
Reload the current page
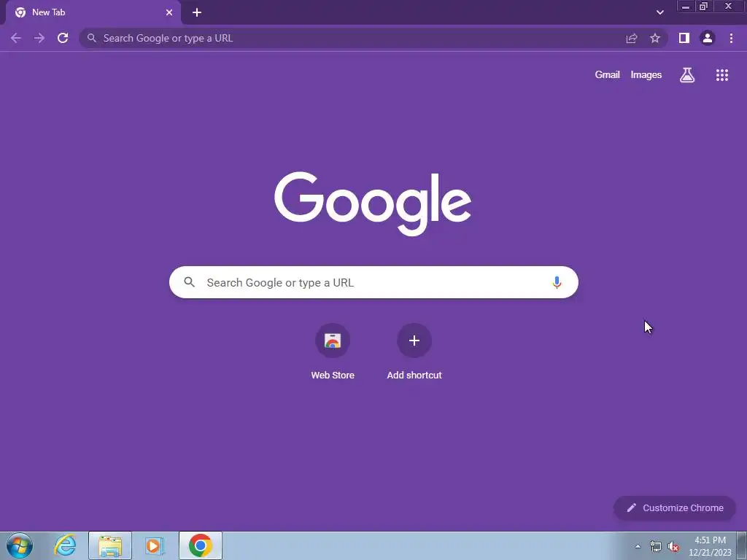[63, 38]
